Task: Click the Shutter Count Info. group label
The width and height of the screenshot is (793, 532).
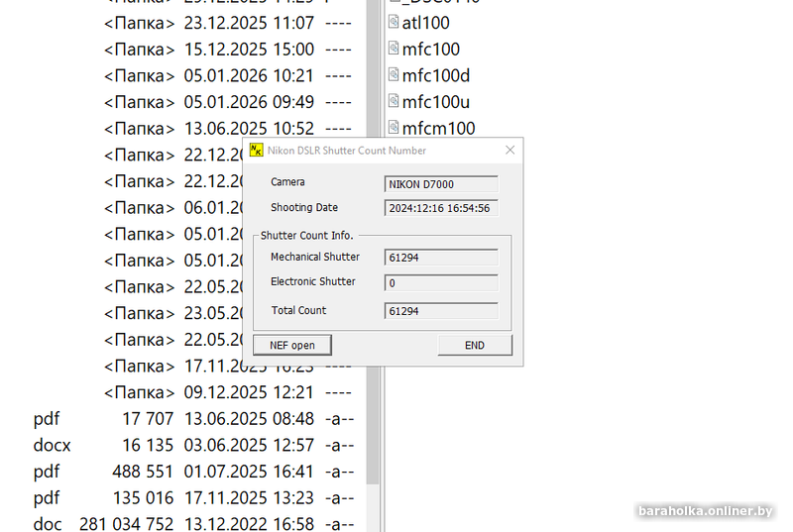Action: pos(307,236)
